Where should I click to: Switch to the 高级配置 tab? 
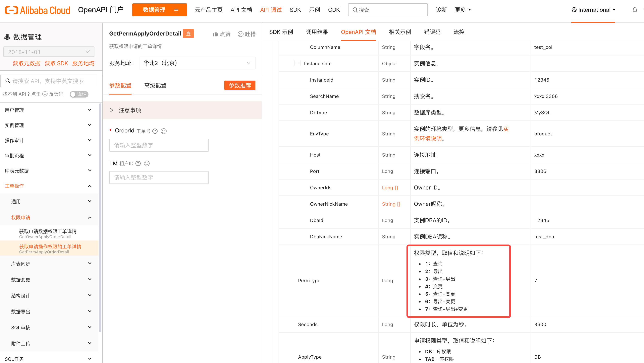(155, 86)
